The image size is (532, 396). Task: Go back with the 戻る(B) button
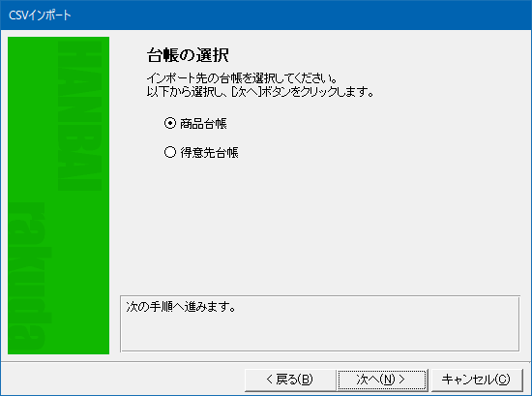click(x=290, y=380)
